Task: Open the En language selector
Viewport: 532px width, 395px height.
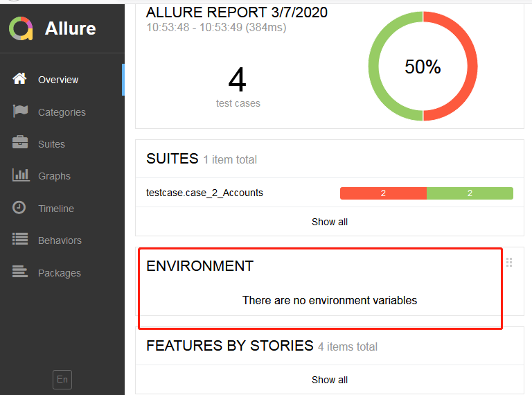Action: click(62, 379)
